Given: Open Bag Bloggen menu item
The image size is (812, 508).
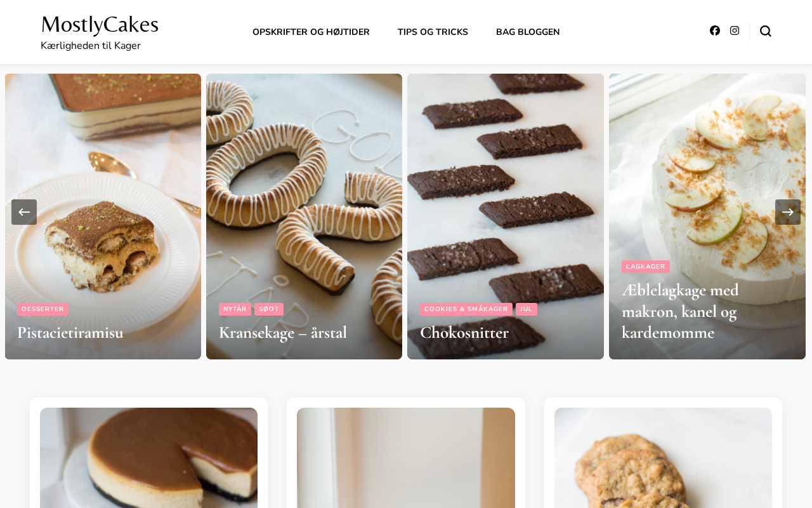Looking at the screenshot, I should pos(528,32).
